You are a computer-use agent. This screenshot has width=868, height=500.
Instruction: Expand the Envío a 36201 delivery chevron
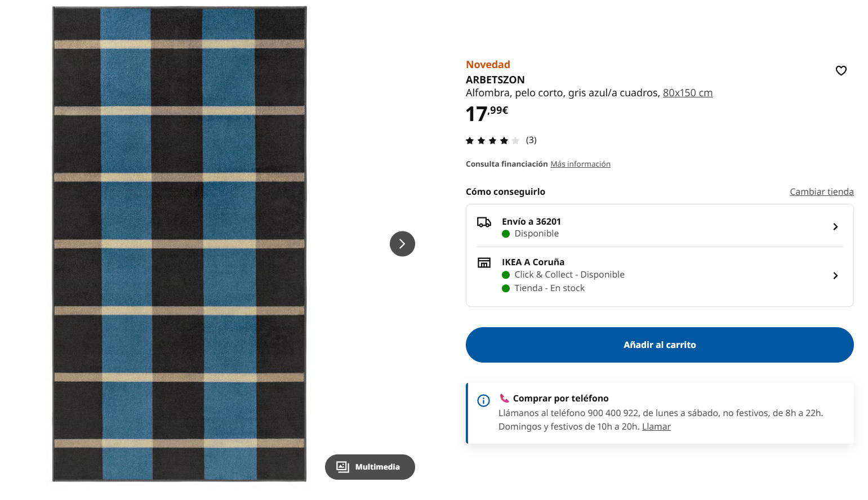835,226
